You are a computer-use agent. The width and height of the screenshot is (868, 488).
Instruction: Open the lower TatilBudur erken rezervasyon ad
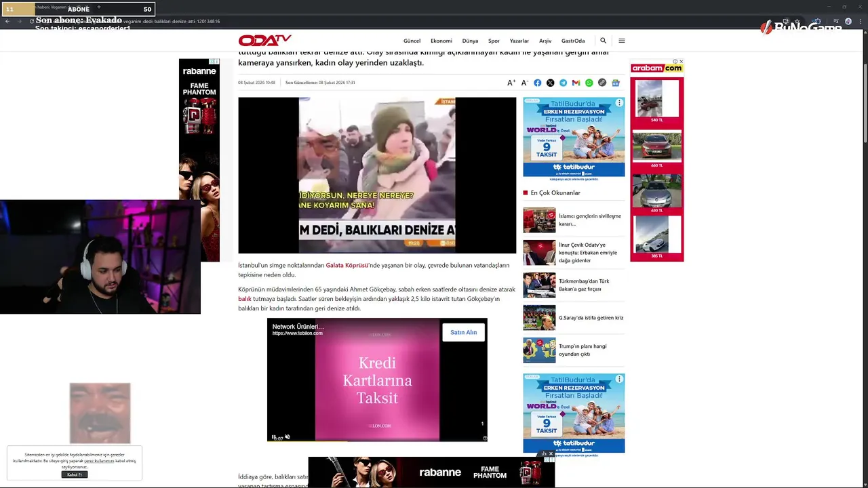[574, 413]
